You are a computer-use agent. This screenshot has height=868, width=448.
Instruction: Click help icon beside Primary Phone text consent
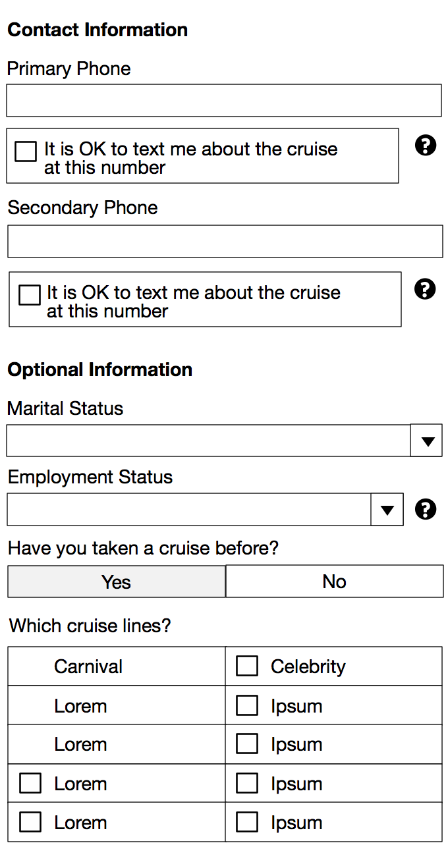coord(426,145)
